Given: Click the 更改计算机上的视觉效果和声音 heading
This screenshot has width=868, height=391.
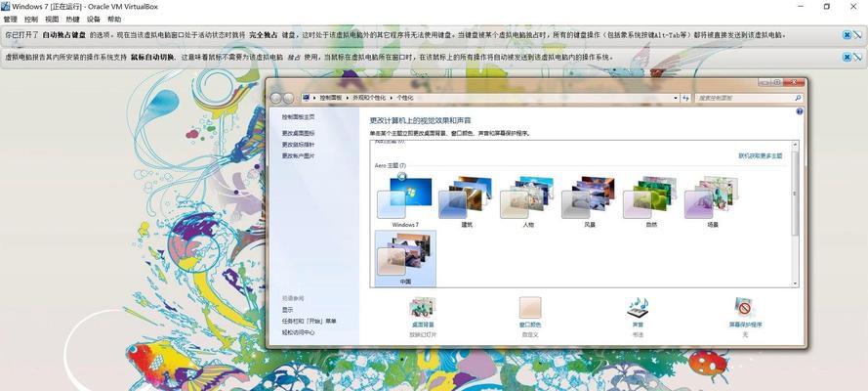Looking at the screenshot, I should click(420, 120).
